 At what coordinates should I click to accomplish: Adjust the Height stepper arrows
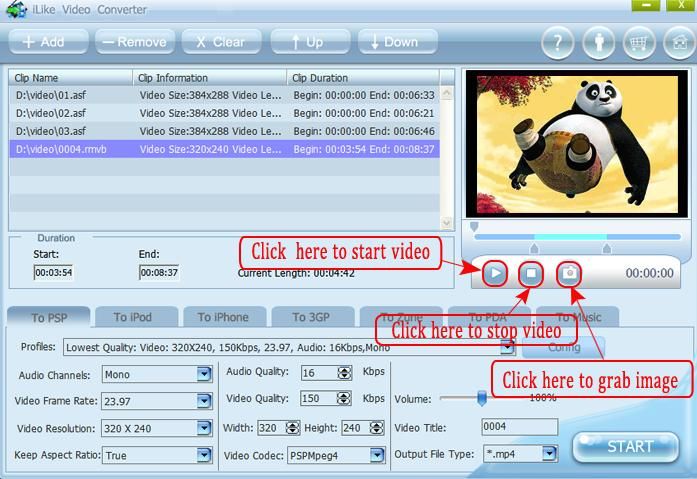pos(377,428)
